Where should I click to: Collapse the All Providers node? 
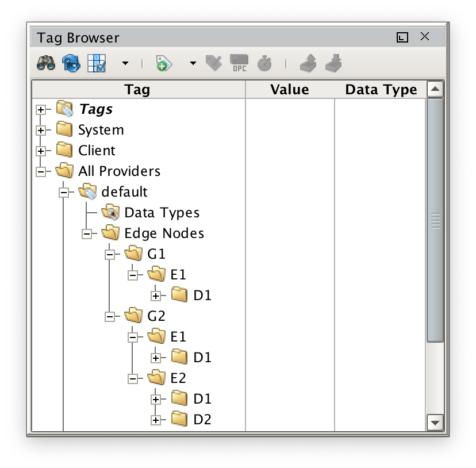tap(41, 171)
